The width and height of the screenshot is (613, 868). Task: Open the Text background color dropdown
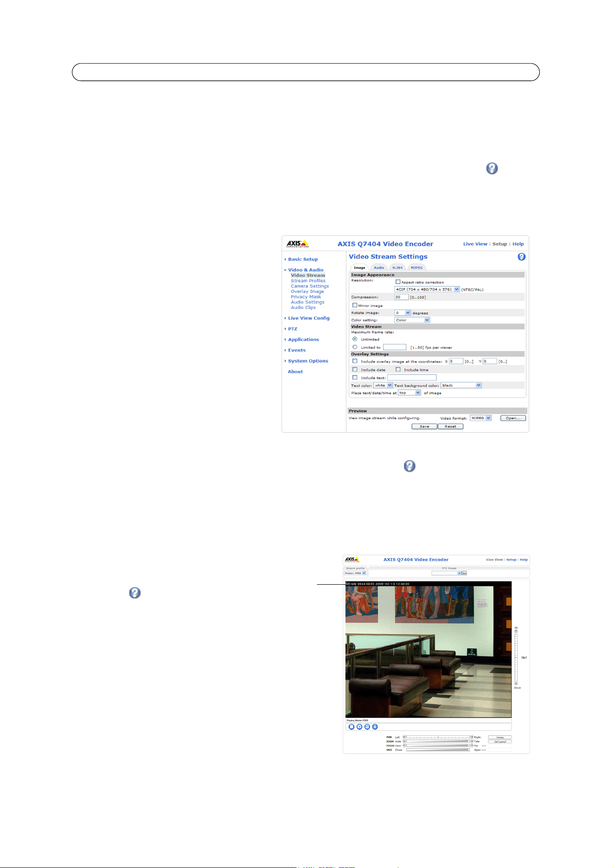pos(461,385)
